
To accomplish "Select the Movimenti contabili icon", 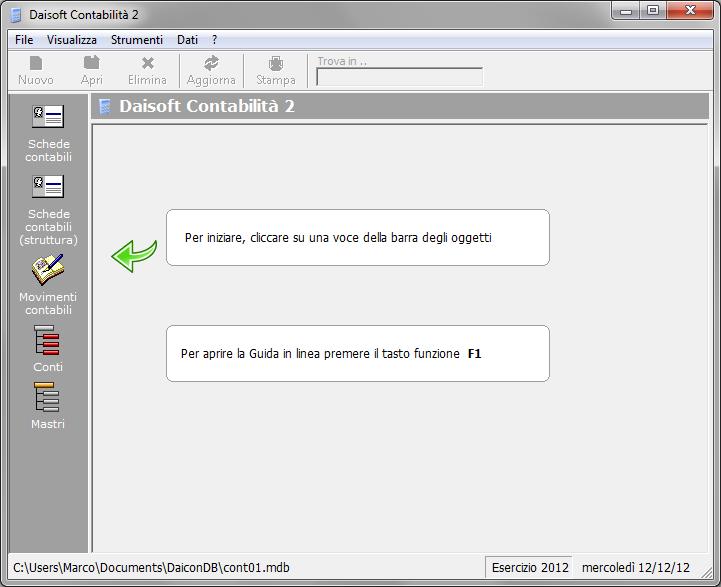I will tap(48, 270).
